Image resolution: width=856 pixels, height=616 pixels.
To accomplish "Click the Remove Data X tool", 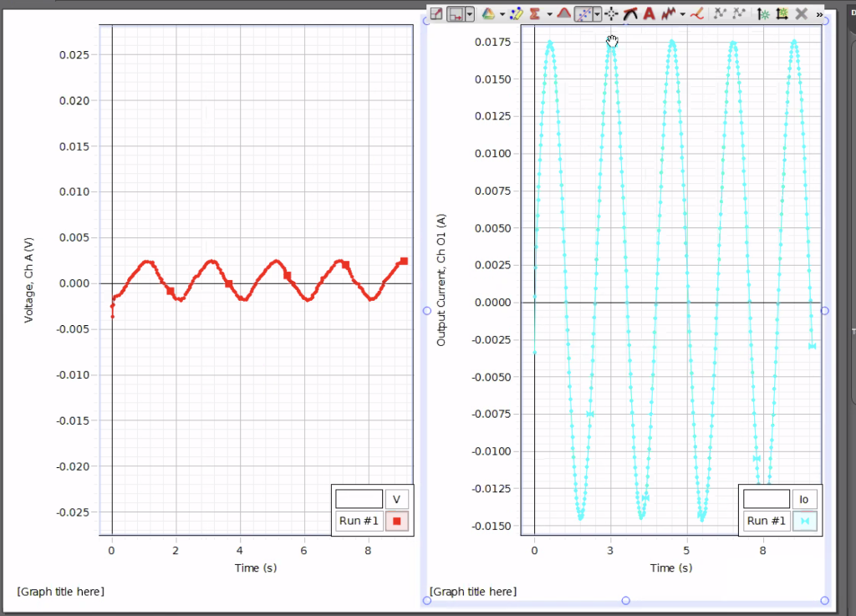I will click(800, 13).
